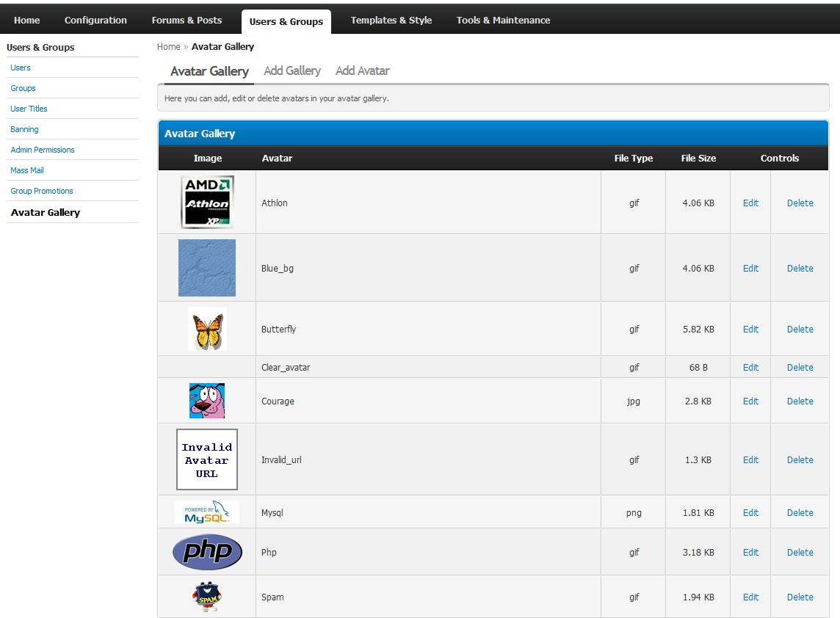The width and height of the screenshot is (840, 618).
Task: Delete the Butterfly avatar
Action: [x=800, y=330]
